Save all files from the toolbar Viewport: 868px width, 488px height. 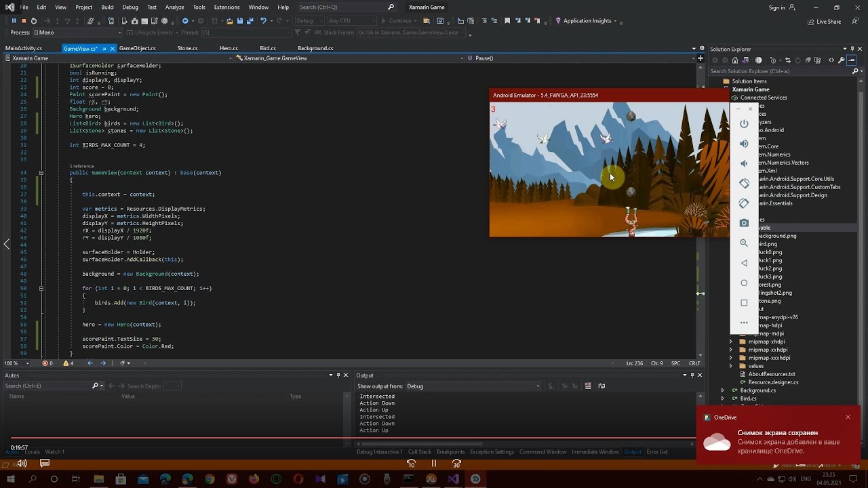[x=249, y=21]
